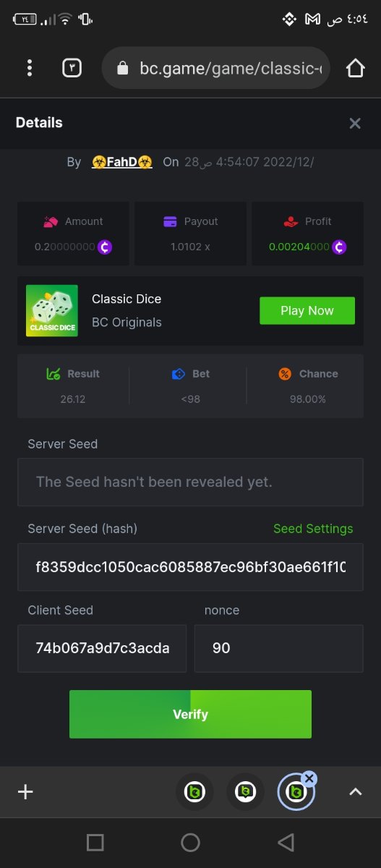Open FahD's user profile link

click(x=122, y=162)
